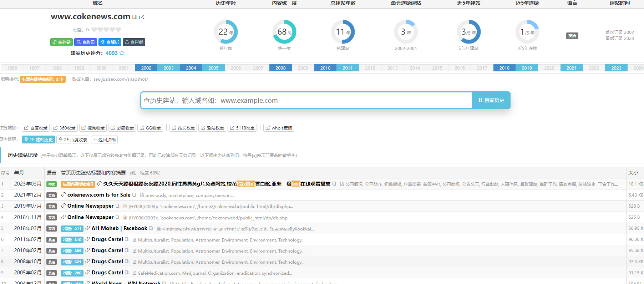This screenshot has width=644, height=284.
Task: Click the star icon next to score 4093
Action: click(122, 53)
